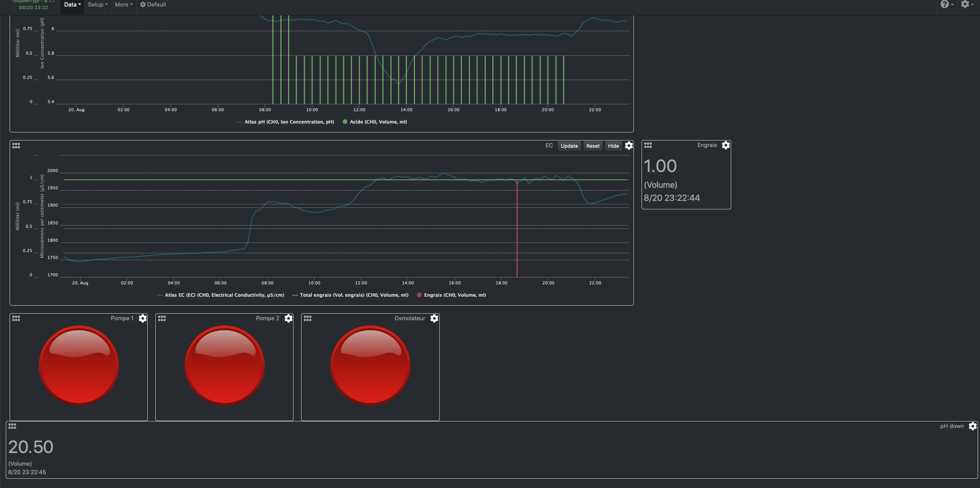Open the Data dropdown menu
This screenshot has width=980, height=488.
[x=72, y=4]
